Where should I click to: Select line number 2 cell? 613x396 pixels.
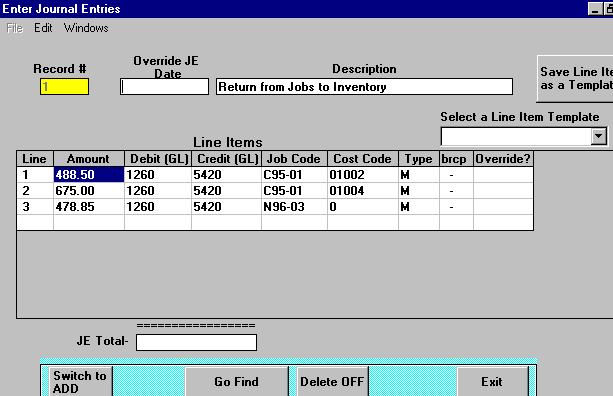coord(35,191)
